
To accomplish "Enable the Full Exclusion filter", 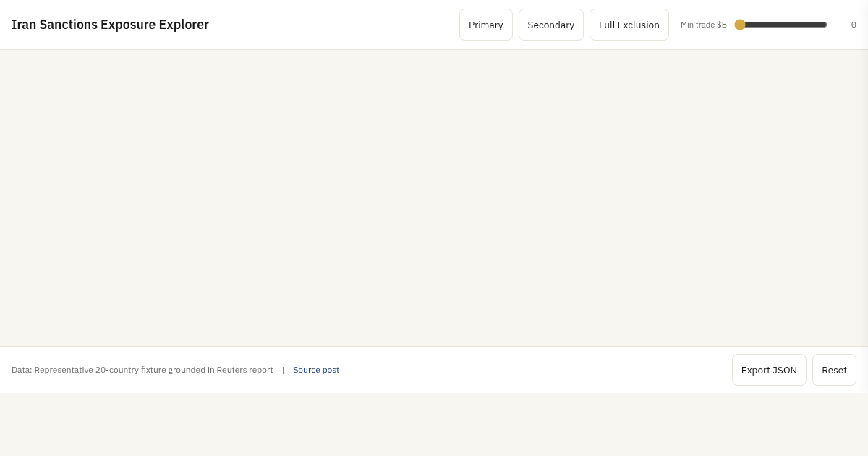I will pyautogui.click(x=629, y=25).
